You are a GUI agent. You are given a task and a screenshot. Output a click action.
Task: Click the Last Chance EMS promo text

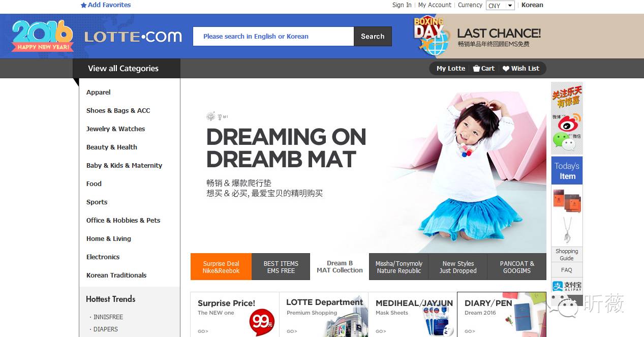[x=499, y=38]
